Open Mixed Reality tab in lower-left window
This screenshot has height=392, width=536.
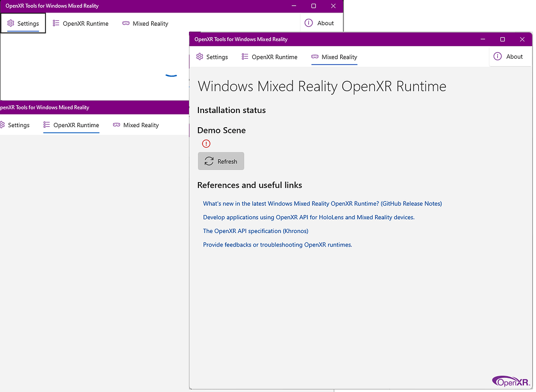136,125
